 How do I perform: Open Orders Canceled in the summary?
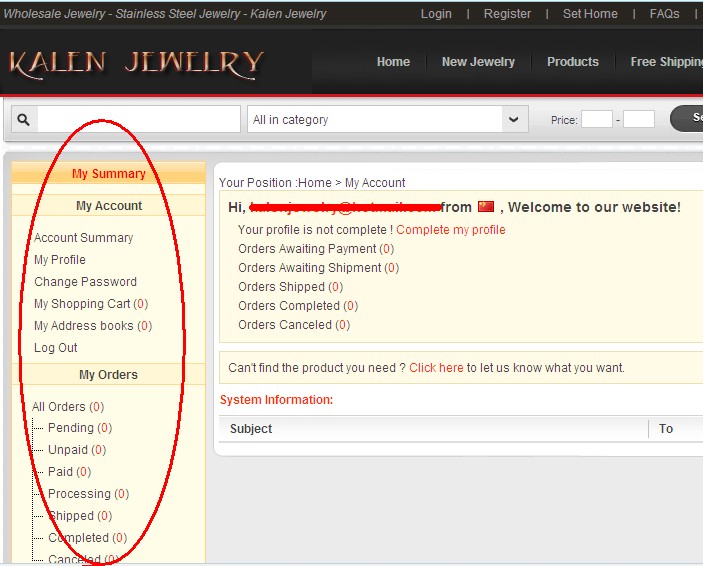click(x=294, y=325)
